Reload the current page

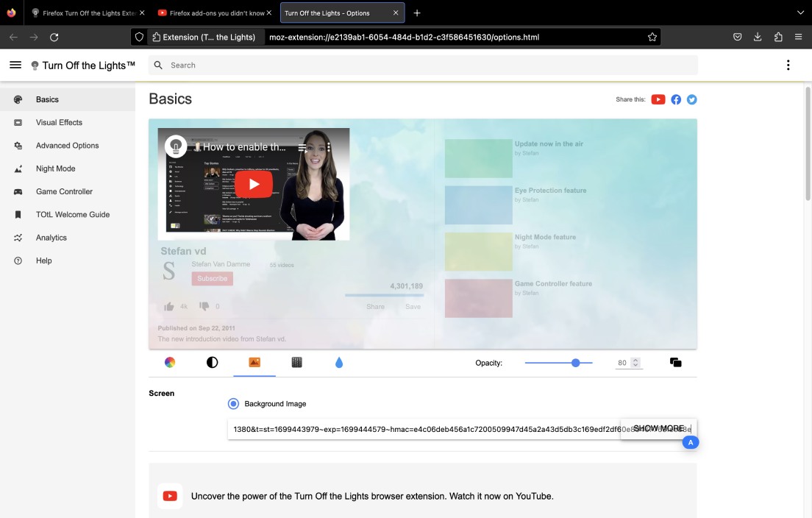pyautogui.click(x=54, y=38)
